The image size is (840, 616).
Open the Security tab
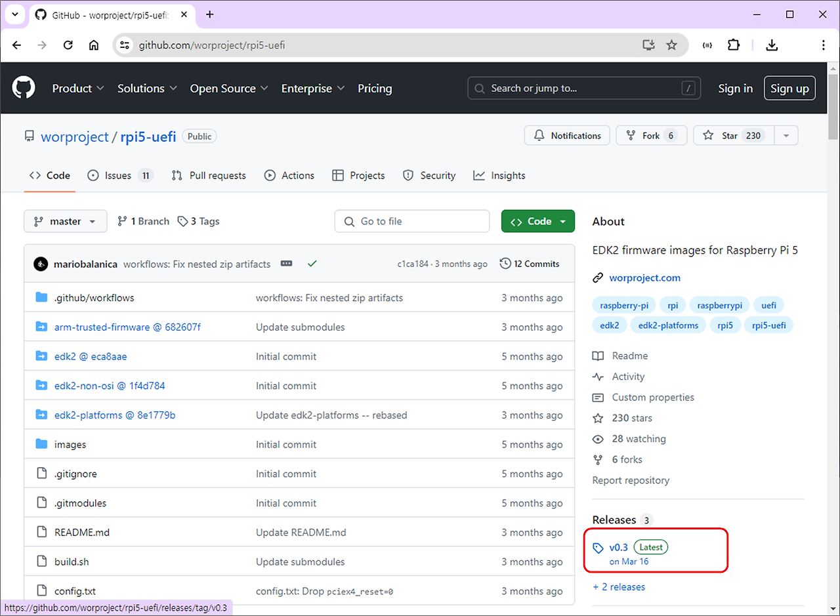(429, 175)
